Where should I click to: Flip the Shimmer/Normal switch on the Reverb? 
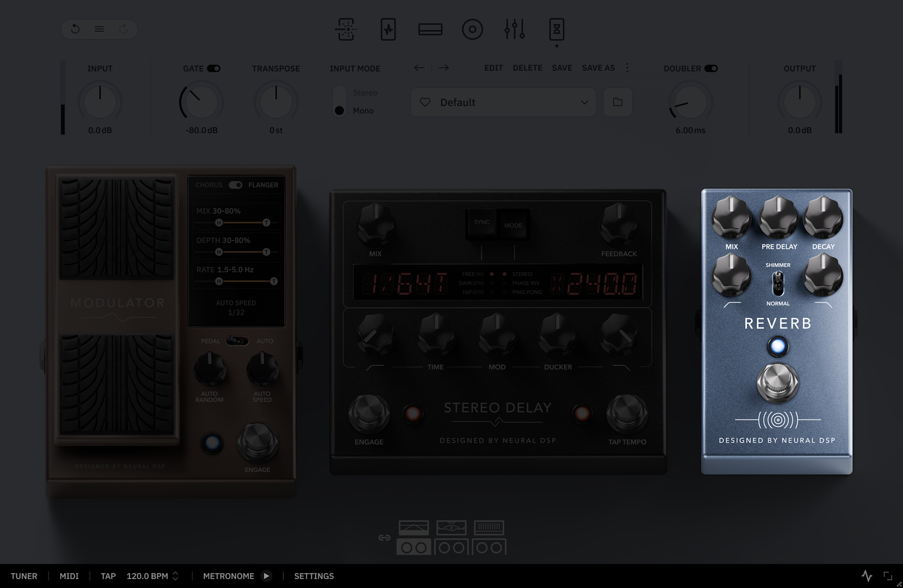point(778,284)
